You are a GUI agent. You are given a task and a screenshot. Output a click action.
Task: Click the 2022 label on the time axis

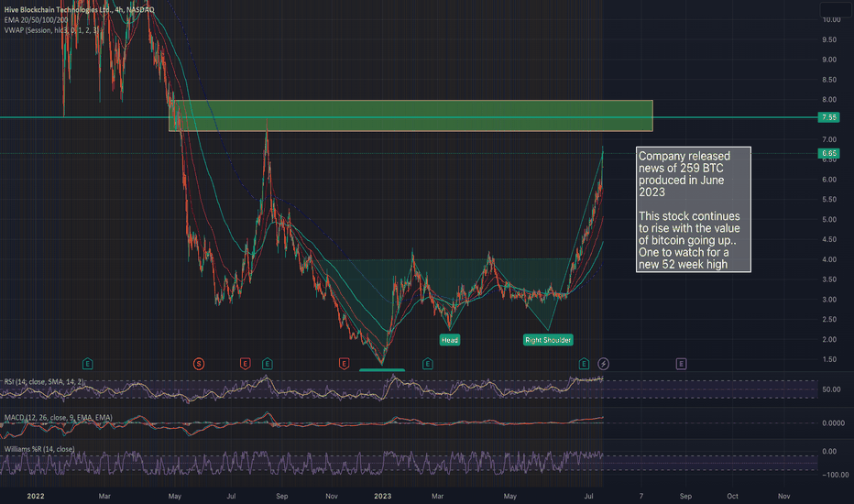click(x=36, y=496)
